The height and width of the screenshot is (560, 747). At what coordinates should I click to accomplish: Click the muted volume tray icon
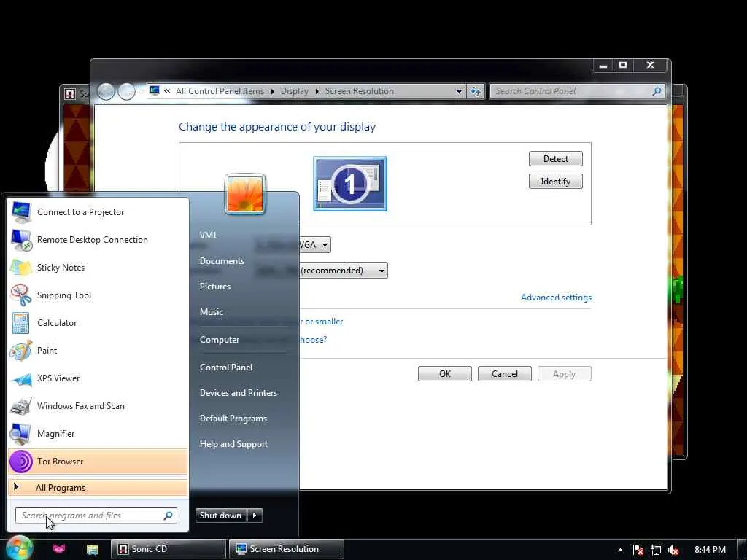point(673,550)
